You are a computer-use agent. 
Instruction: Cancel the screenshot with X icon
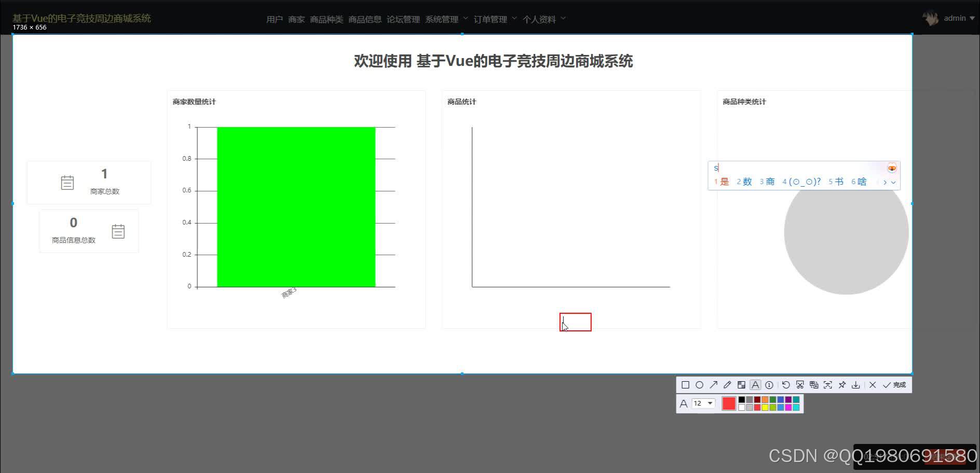[x=873, y=385]
